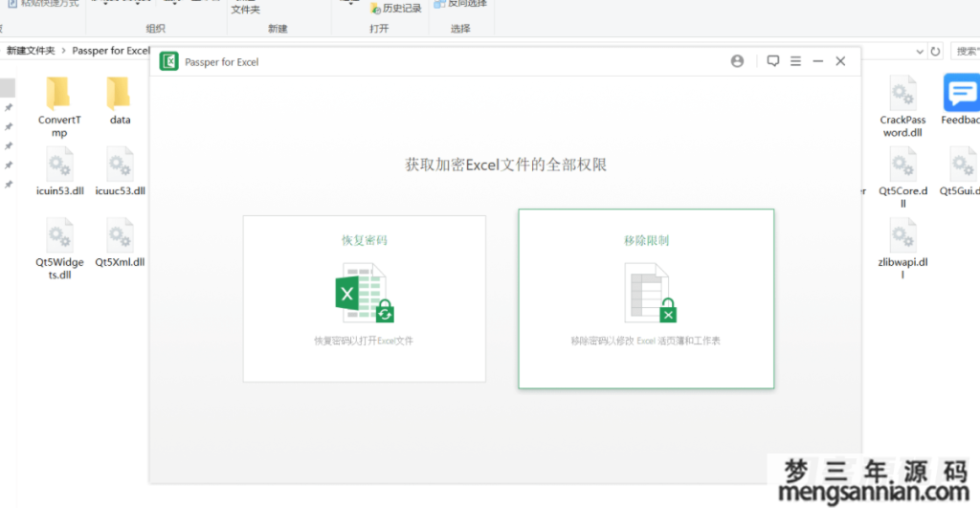Click 新建文件夹 in Explorer address breadcrumb
The height and width of the screenshot is (508, 980).
[31, 51]
